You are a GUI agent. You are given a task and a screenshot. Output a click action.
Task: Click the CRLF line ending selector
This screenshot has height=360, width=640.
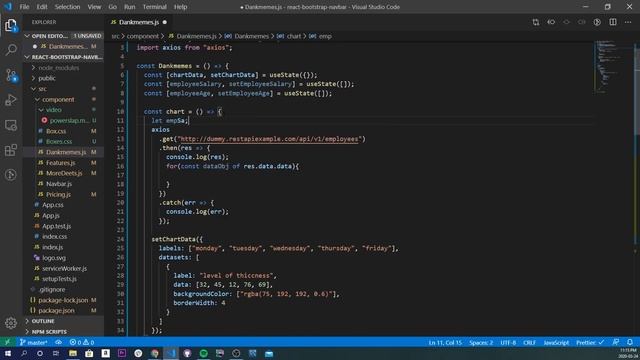(x=529, y=342)
